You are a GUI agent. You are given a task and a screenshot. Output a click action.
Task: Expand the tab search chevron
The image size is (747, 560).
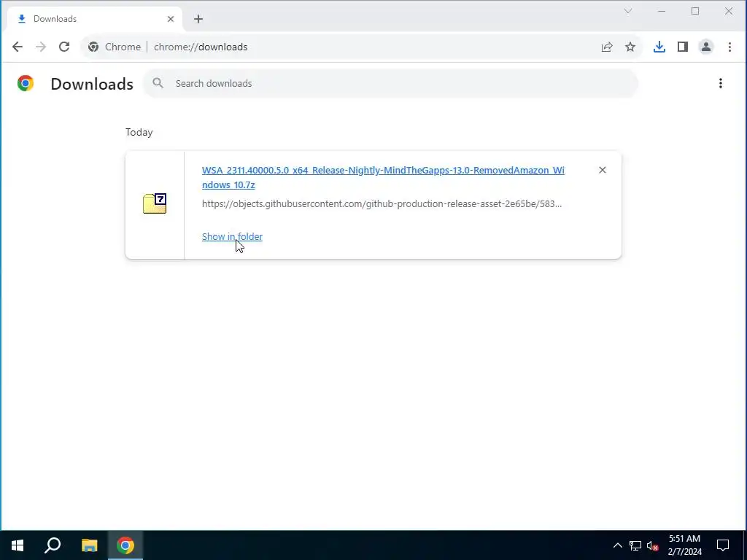coord(628,11)
